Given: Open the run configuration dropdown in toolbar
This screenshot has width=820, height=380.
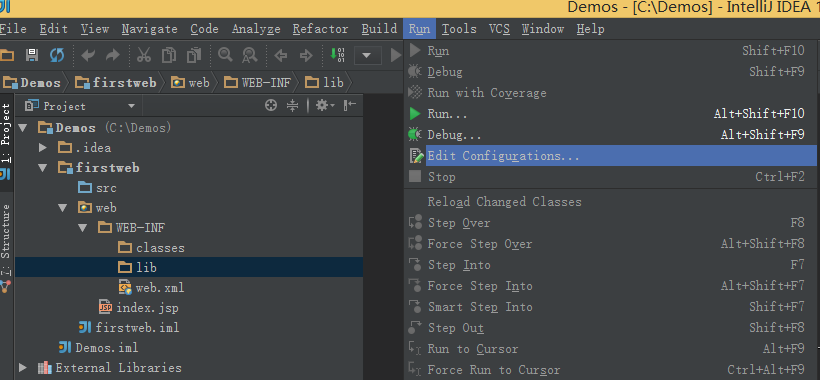Looking at the screenshot, I should point(367,55).
